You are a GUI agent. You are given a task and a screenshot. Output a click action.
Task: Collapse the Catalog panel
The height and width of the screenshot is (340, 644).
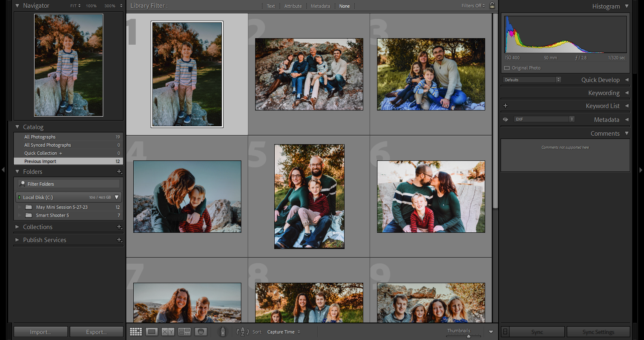click(x=17, y=127)
